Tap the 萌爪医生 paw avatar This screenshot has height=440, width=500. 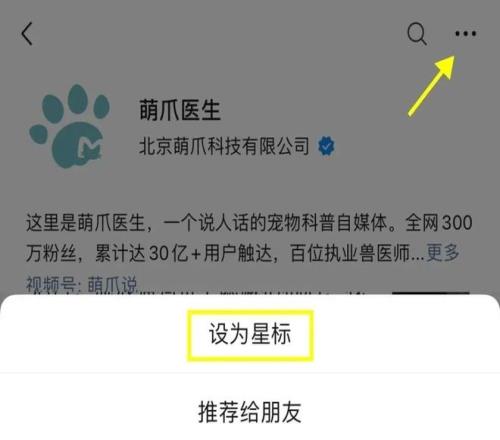tap(70, 126)
